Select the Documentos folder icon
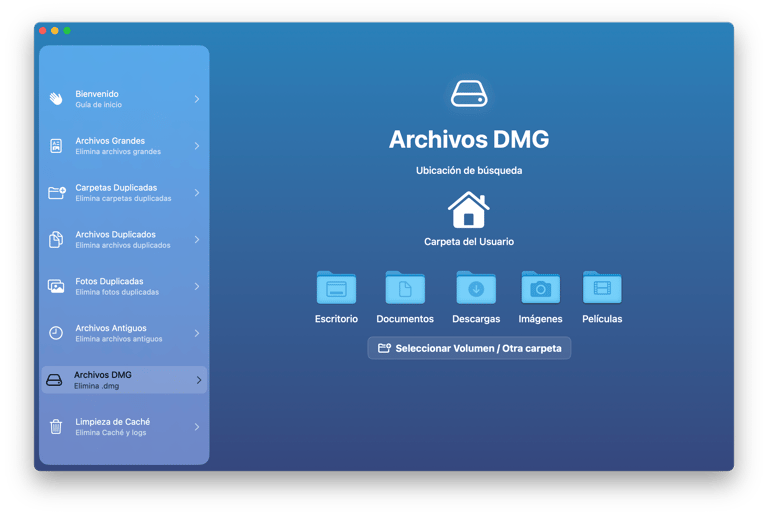The width and height of the screenshot is (768, 515). (405, 287)
